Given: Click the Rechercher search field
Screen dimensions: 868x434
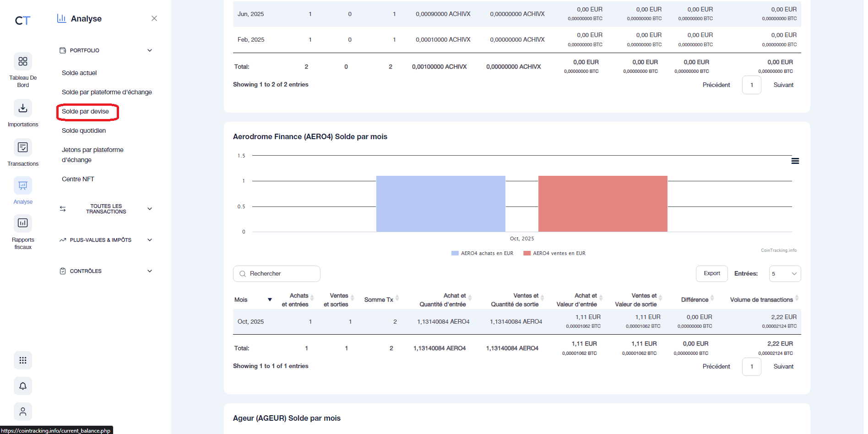Looking at the screenshot, I should tap(277, 273).
